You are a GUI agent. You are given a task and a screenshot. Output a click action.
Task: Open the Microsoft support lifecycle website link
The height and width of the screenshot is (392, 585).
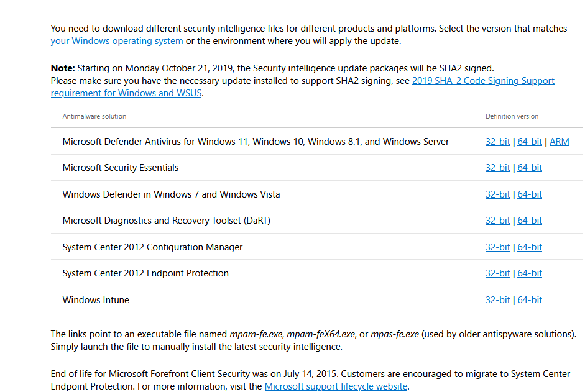coord(336,386)
